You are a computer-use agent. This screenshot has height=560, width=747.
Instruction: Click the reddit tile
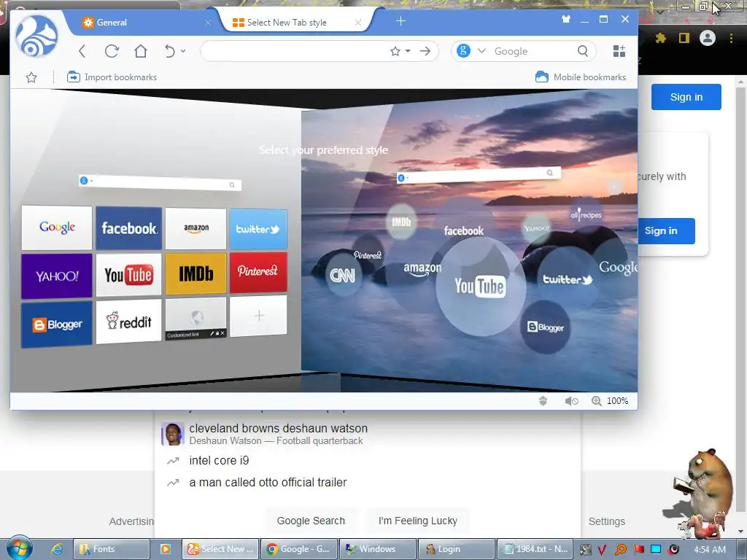(128, 322)
